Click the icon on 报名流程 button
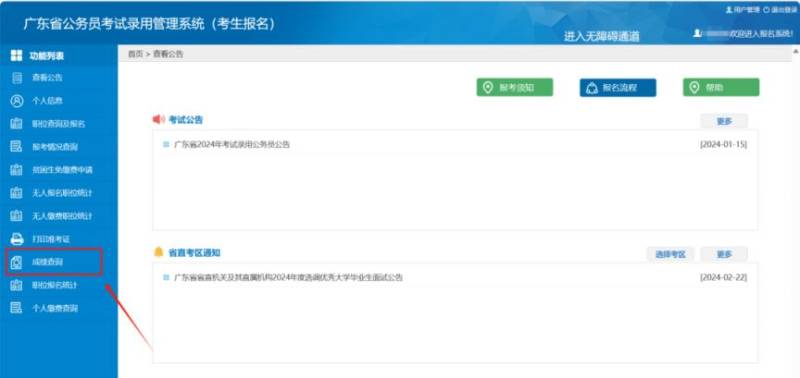The height and width of the screenshot is (378, 800). (591, 88)
